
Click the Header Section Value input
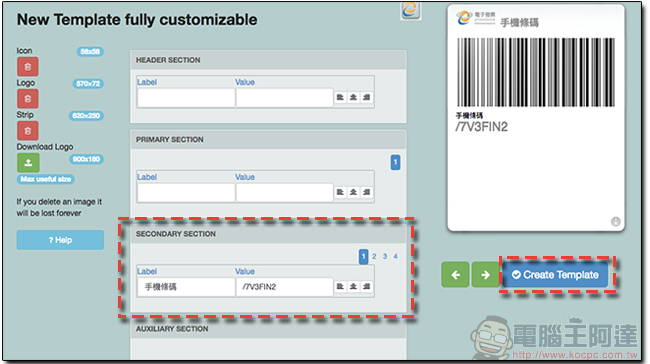284,98
